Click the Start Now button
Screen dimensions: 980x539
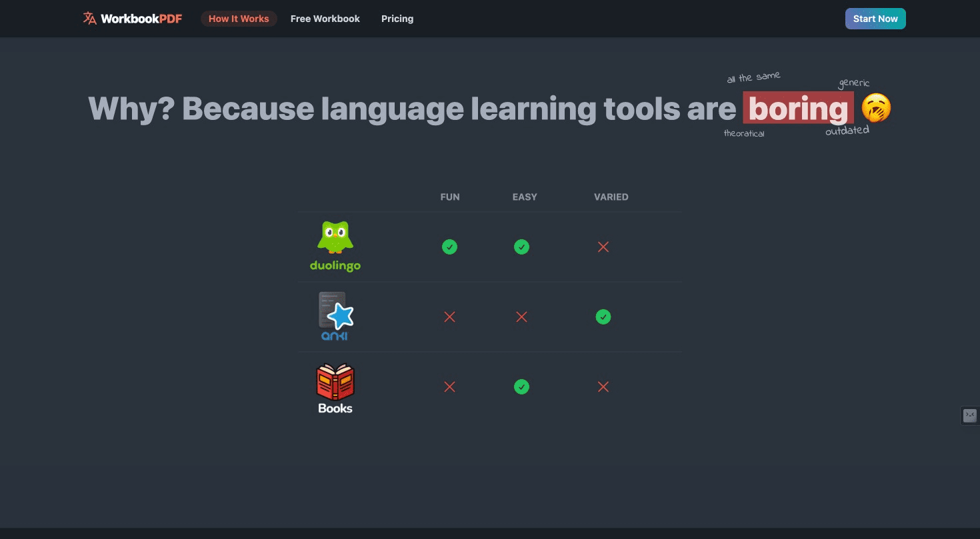pos(875,19)
